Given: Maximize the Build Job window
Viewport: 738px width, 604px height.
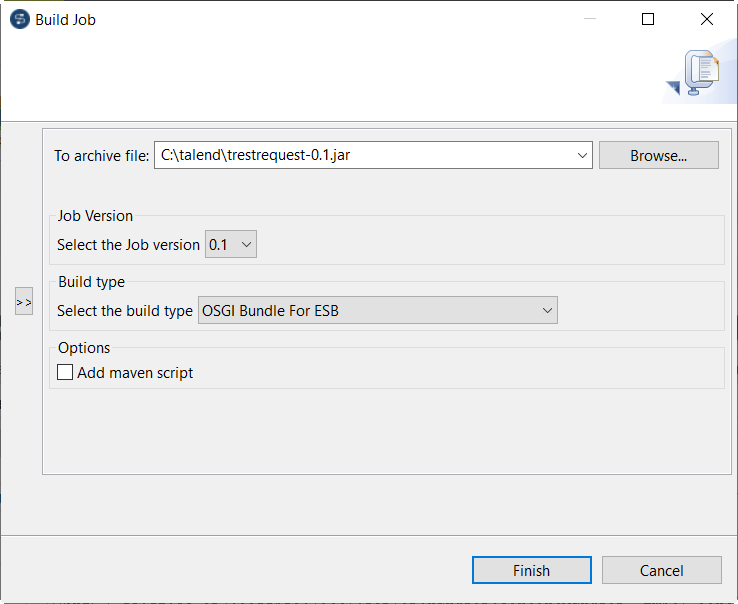Looking at the screenshot, I should pos(648,19).
